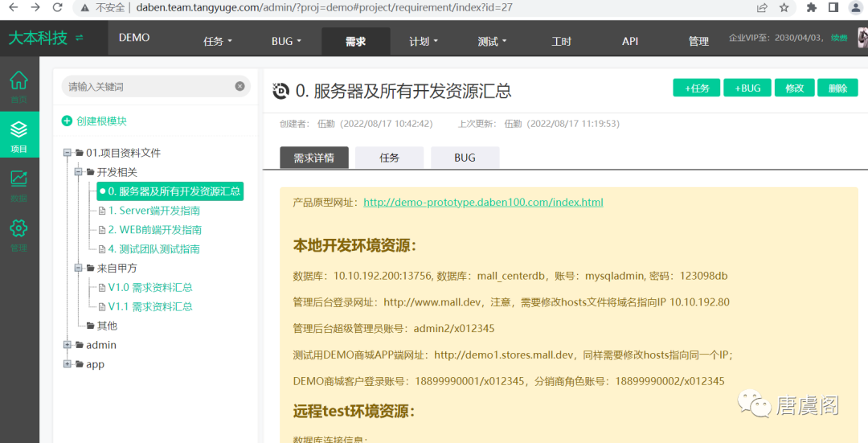Go forward with the browser forward arrow
The image size is (868, 443).
[x=35, y=7]
